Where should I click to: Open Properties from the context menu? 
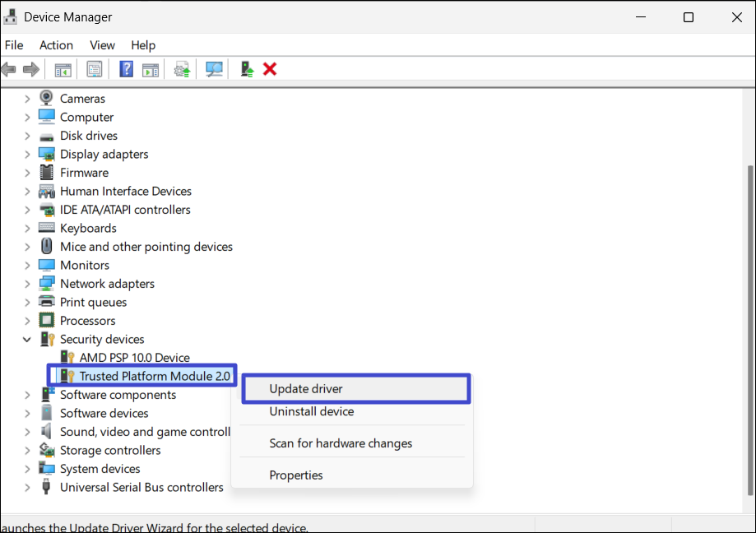(x=296, y=475)
